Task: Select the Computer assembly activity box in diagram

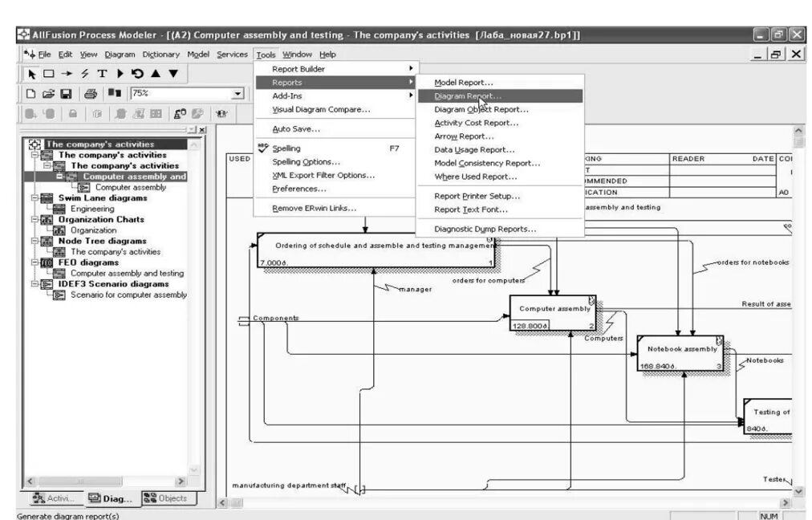Action: click(553, 313)
